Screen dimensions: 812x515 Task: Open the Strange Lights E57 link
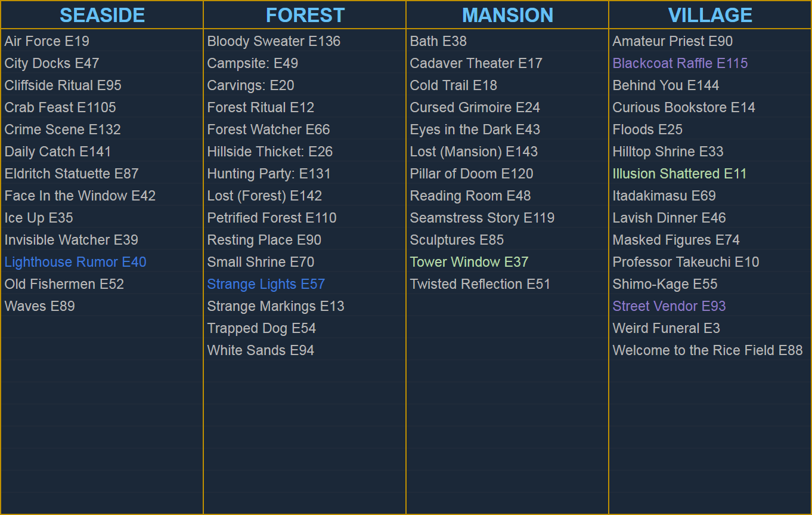[266, 284]
